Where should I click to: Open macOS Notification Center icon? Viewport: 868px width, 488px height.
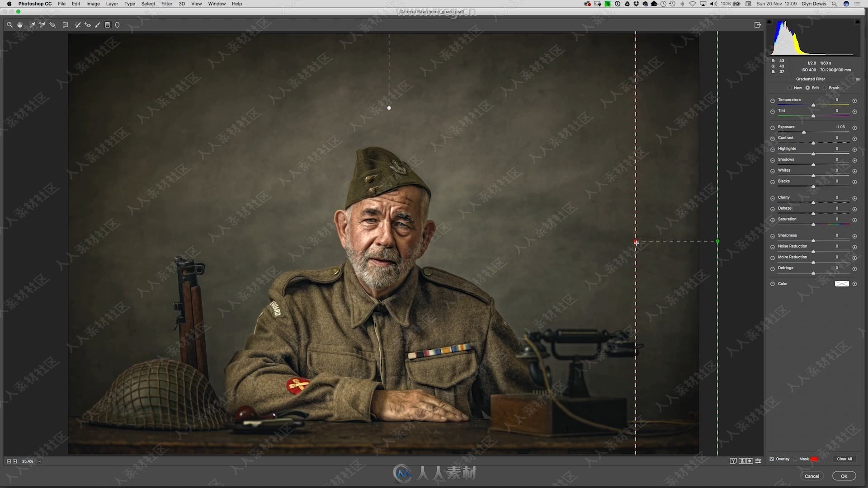pos(857,4)
